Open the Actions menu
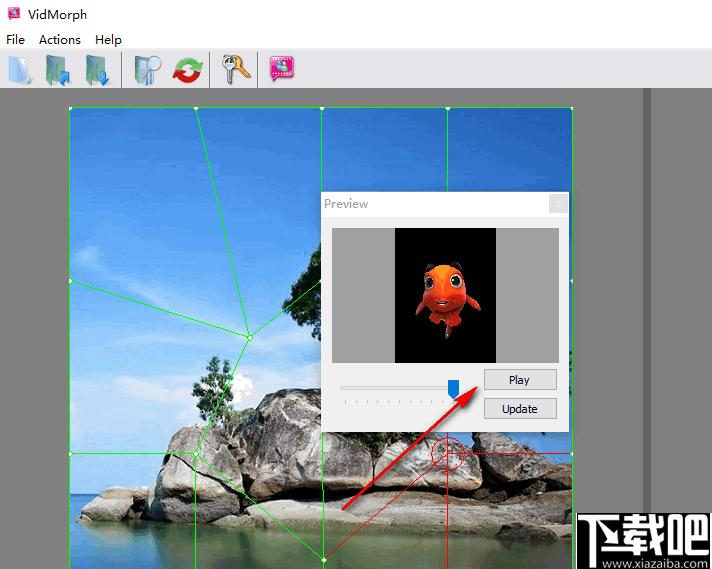This screenshot has width=712, height=569. [x=59, y=40]
